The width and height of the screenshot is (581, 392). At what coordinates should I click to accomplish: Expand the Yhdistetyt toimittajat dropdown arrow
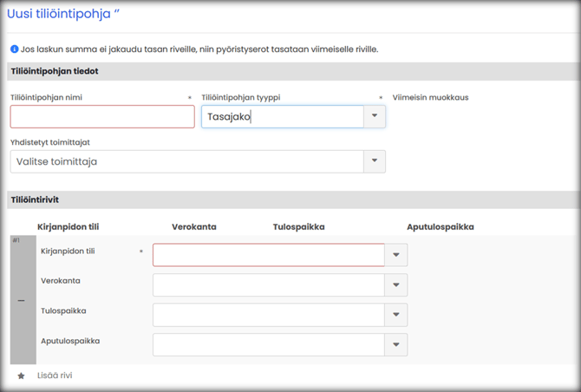[375, 161]
